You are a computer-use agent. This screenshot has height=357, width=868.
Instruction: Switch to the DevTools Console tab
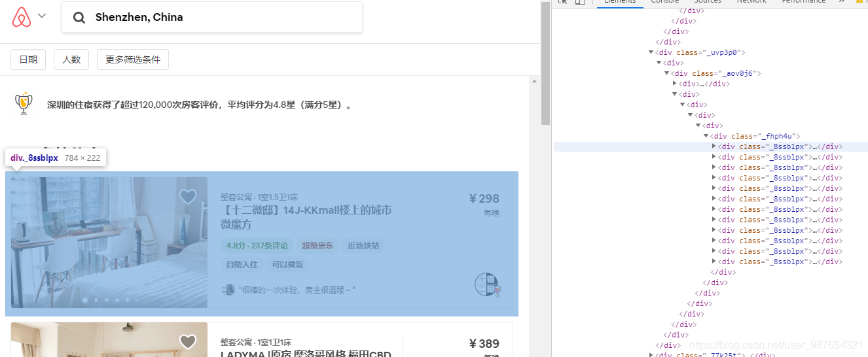point(664,2)
